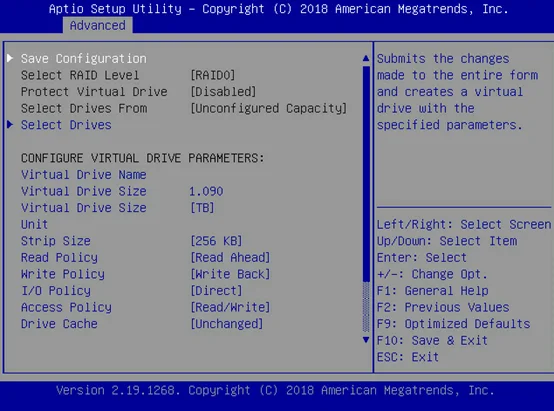554x411 pixels.
Task: Edit the Virtual Drive Size value 1.090
Action: pos(206,191)
